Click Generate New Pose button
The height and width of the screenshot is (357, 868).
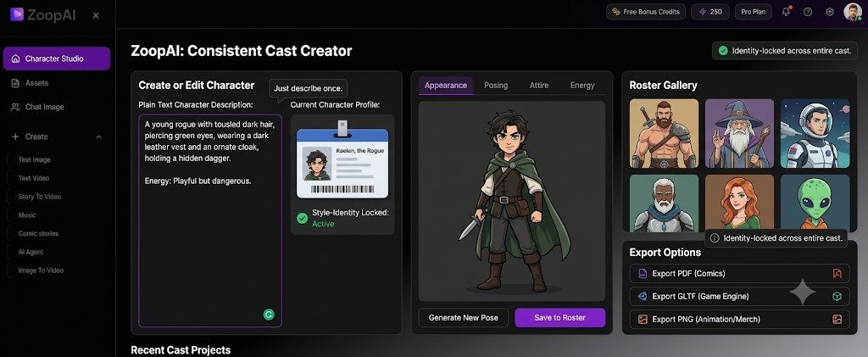(x=464, y=318)
